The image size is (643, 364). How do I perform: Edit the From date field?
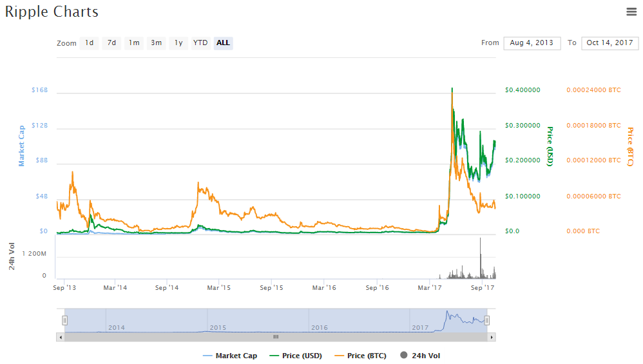532,43
